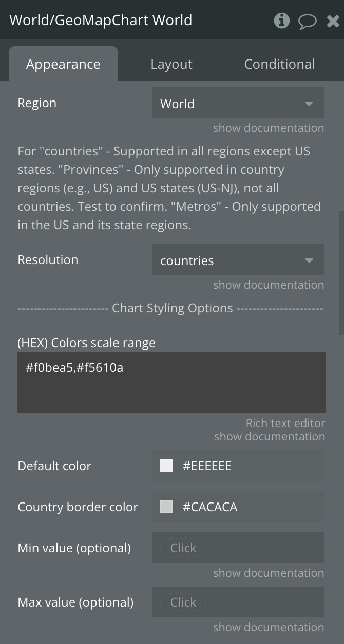Switch to the Layout tab

pyautogui.click(x=171, y=64)
